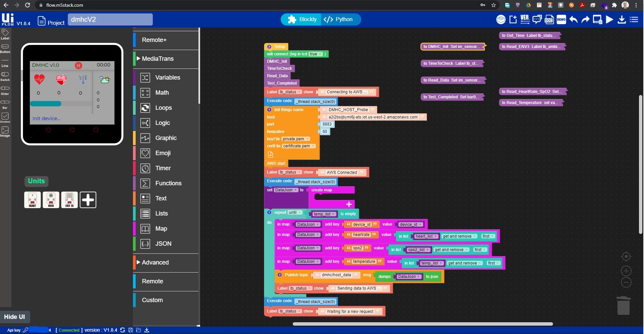Image resolution: width=644 pixels, height=334 pixels.
Task: Add a new unit with plus
Action: pyautogui.click(x=88, y=200)
